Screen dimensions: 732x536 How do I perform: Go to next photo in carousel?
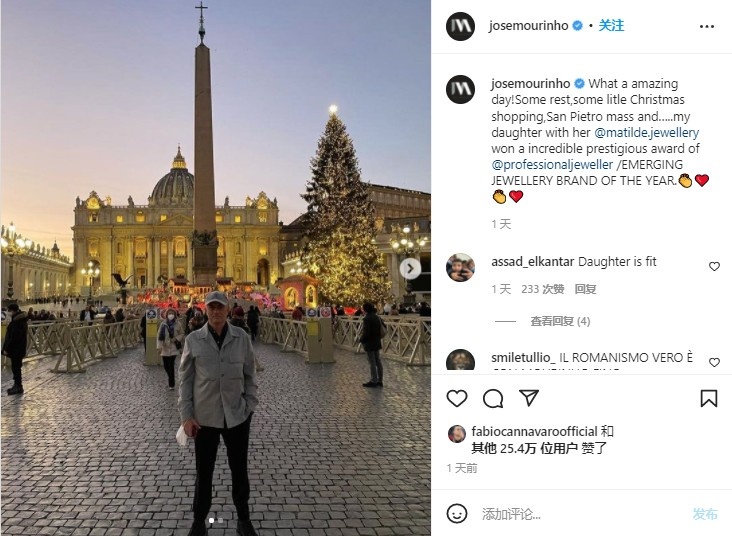pyautogui.click(x=410, y=268)
